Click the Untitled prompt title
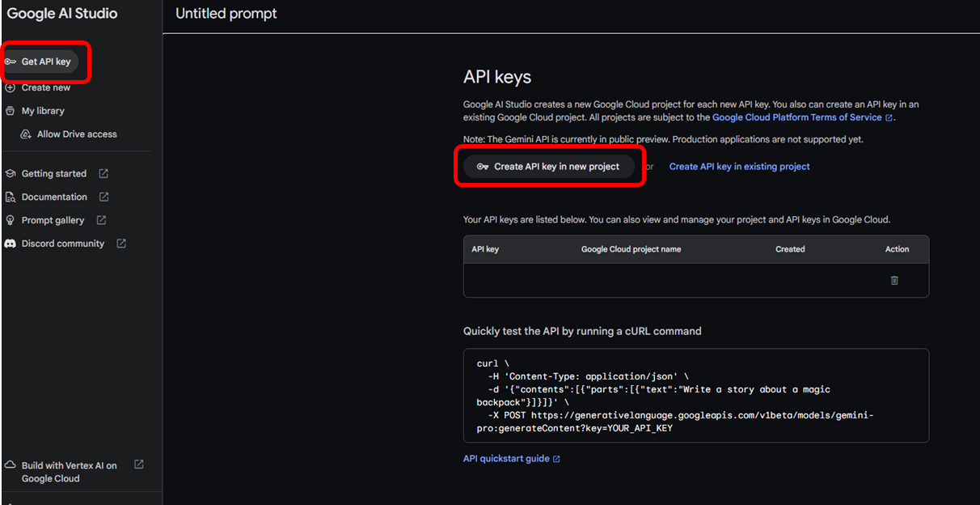The width and height of the screenshot is (980, 505). [x=226, y=14]
